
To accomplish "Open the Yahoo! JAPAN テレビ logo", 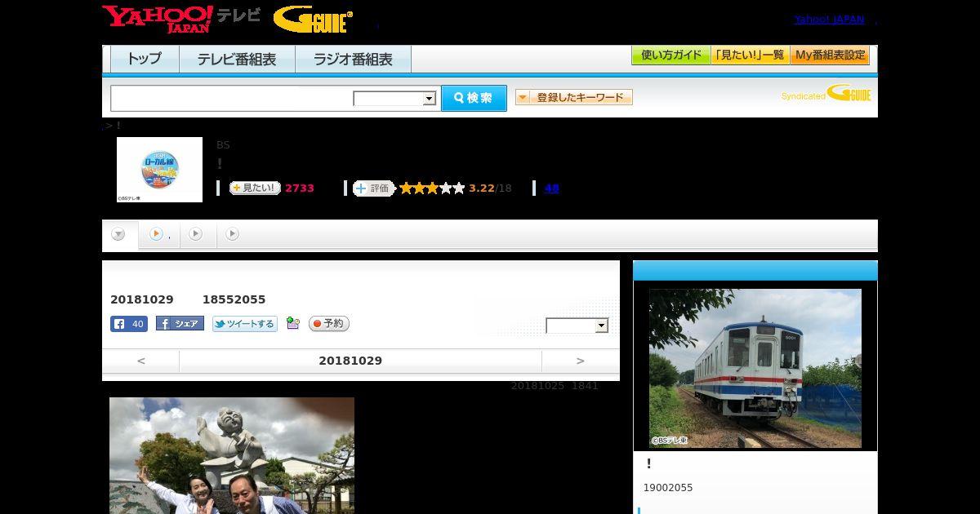I will (x=181, y=19).
